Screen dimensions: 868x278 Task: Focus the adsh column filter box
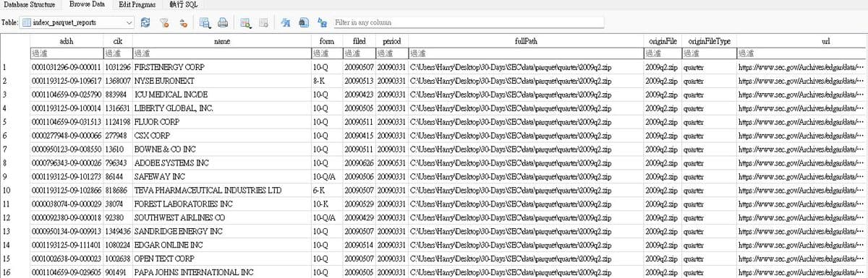(x=66, y=53)
